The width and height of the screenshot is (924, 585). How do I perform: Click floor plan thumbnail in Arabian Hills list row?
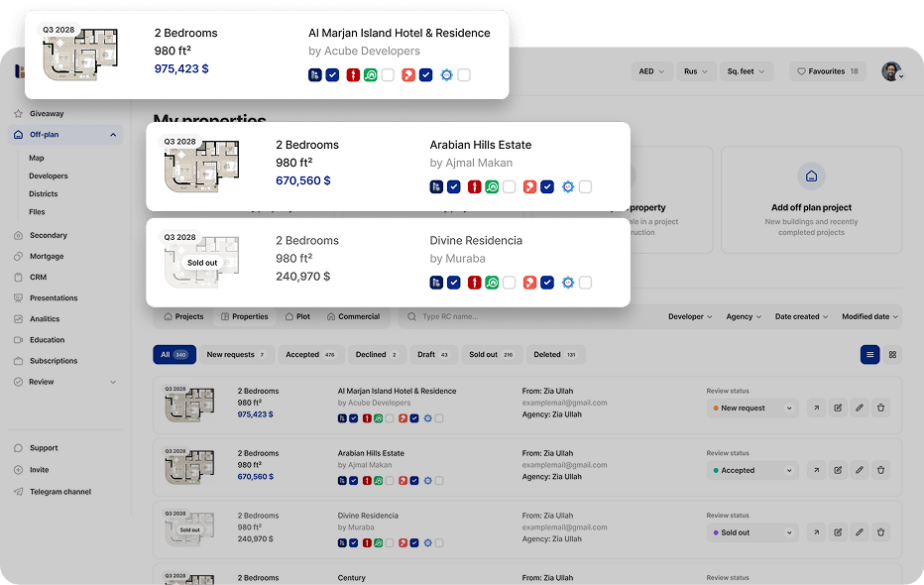pyautogui.click(x=189, y=467)
